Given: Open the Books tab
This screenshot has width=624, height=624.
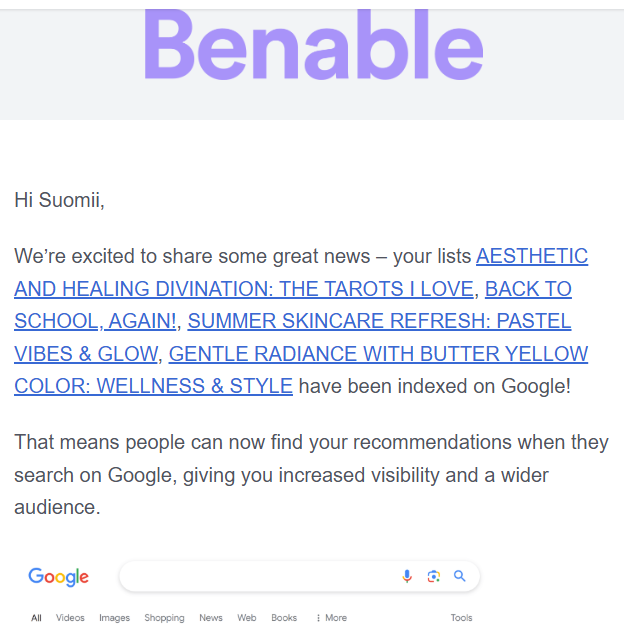Looking at the screenshot, I should [284, 618].
